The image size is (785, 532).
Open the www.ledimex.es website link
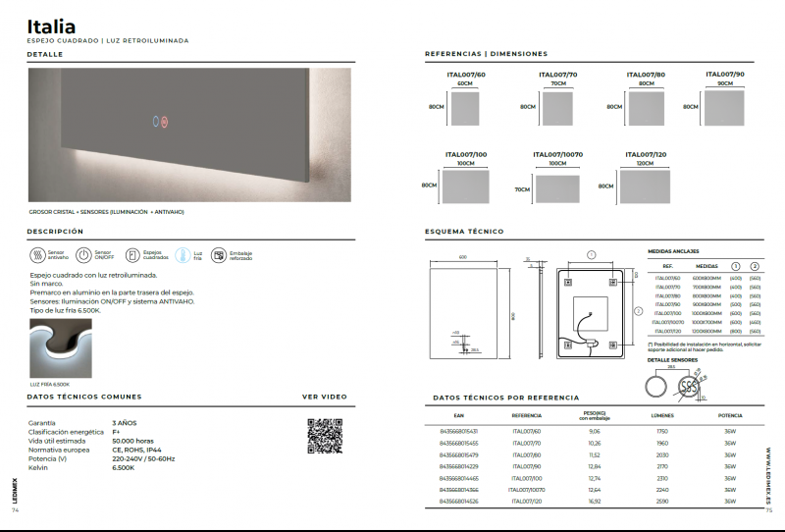(768, 473)
